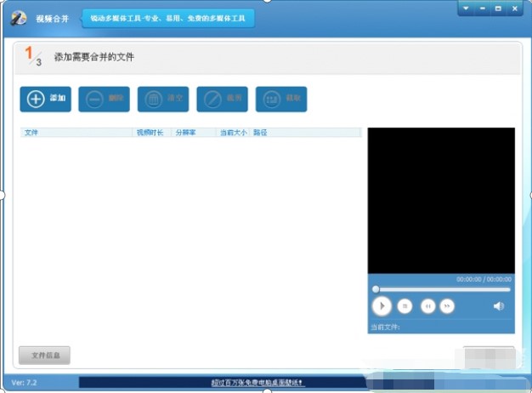Sort list by 视频时长 column header
The height and width of the screenshot is (393, 532).
pyautogui.click(x=151, y=133)
